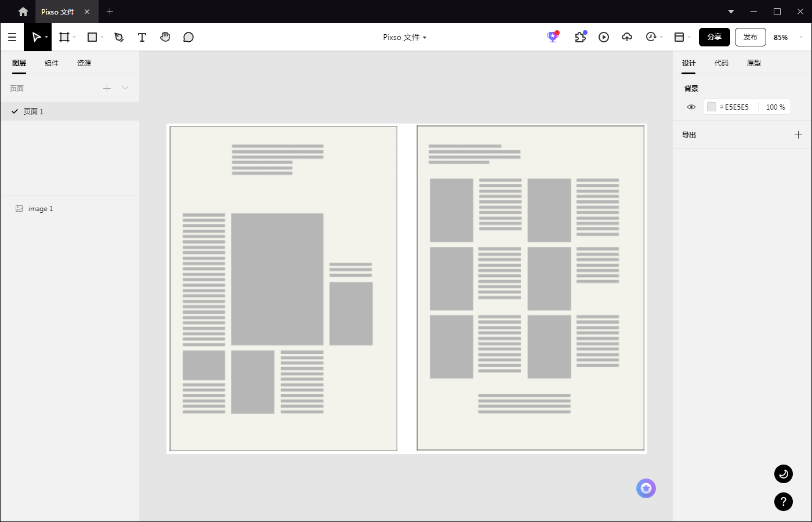Click the layout panel icon
This screenshot has width=812, height=522.
(679, 37)
